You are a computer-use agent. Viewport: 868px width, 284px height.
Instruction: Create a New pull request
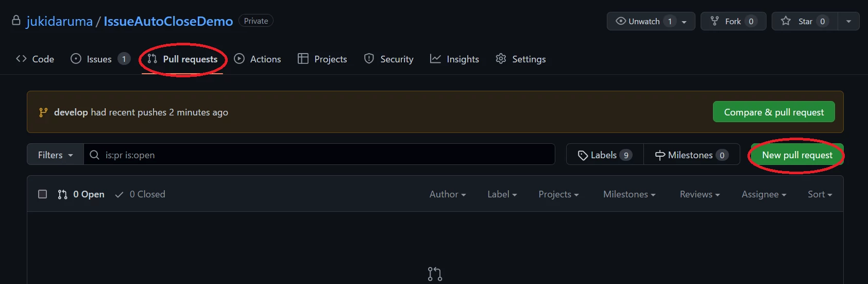tap(797, 155)
